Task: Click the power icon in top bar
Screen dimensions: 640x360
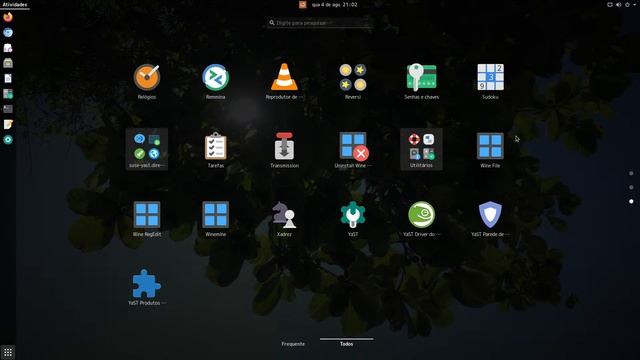Action: point(627,4)
